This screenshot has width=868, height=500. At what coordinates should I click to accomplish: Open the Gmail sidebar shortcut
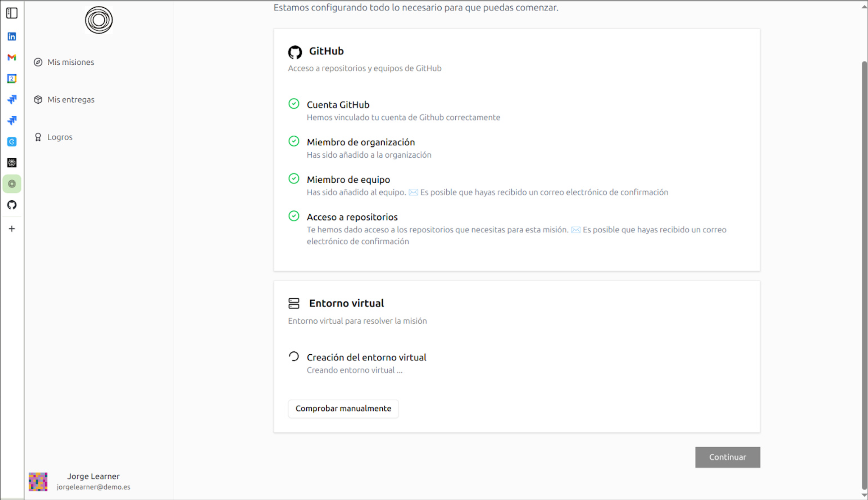coord(12,57)
